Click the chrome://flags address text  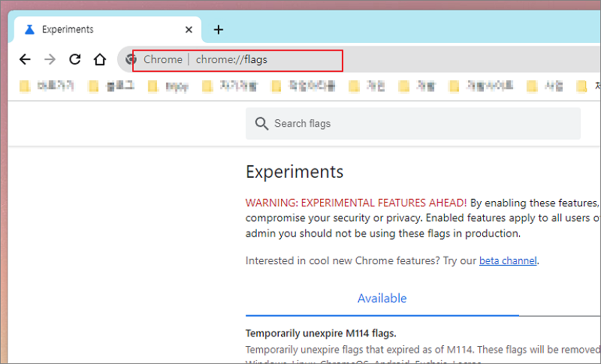pos(232,60)
